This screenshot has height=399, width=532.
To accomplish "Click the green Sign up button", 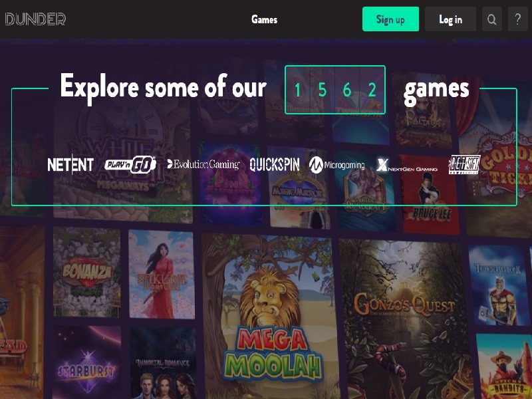I will pos(390,19).
